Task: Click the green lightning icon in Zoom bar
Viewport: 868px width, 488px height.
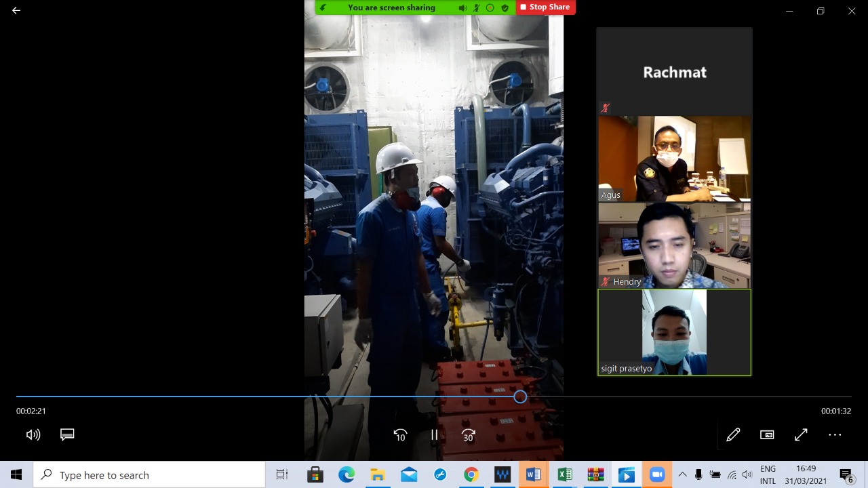Action: point(323,7)
